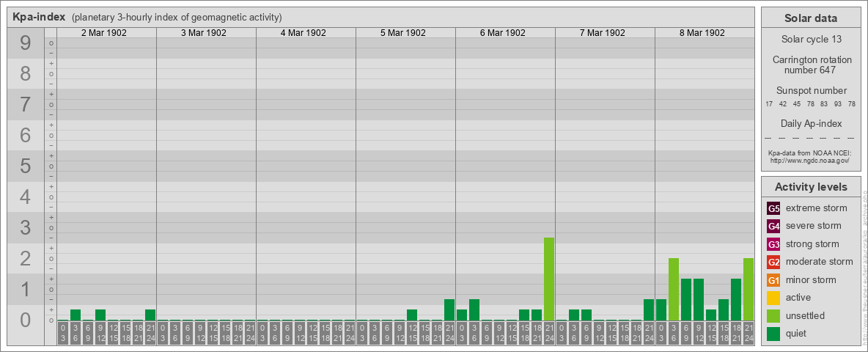Click the Kp scale number '2'
Image resolution: width=868 pixels, height=352 pixels.
tap(25, 258)
